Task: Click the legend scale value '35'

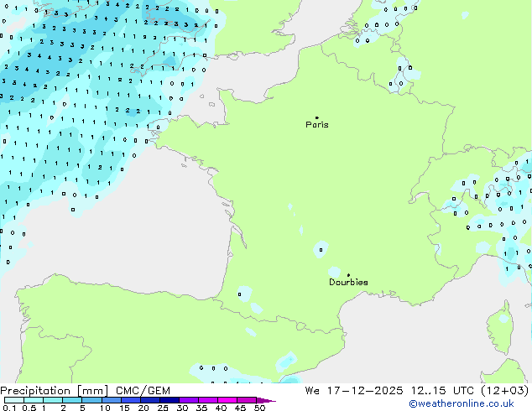Action: [201, 408]
